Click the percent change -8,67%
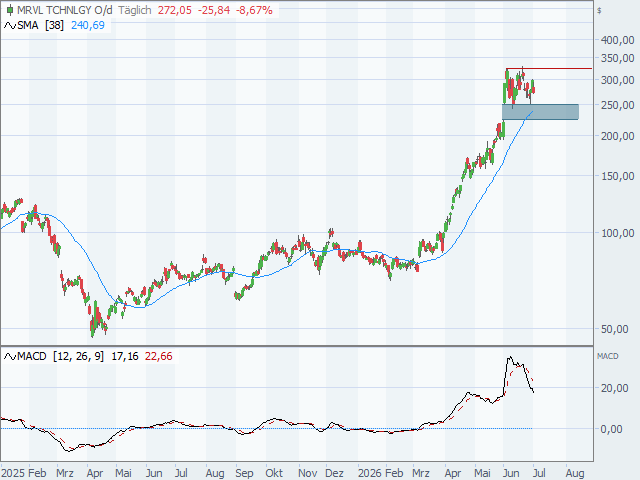Image resolution: width=640 pixels, height=480 pixels. click(254, 10)
